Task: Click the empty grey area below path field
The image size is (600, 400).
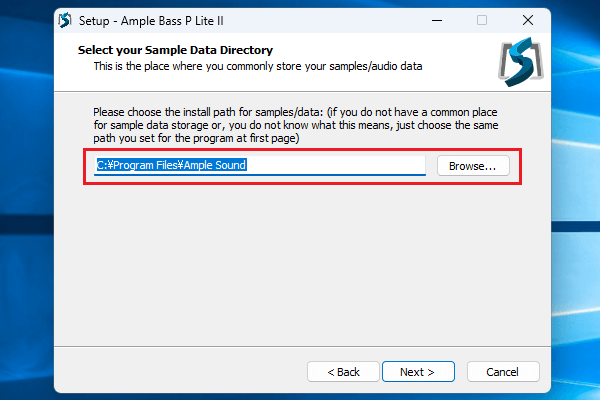Action: (x=300, y=260)
